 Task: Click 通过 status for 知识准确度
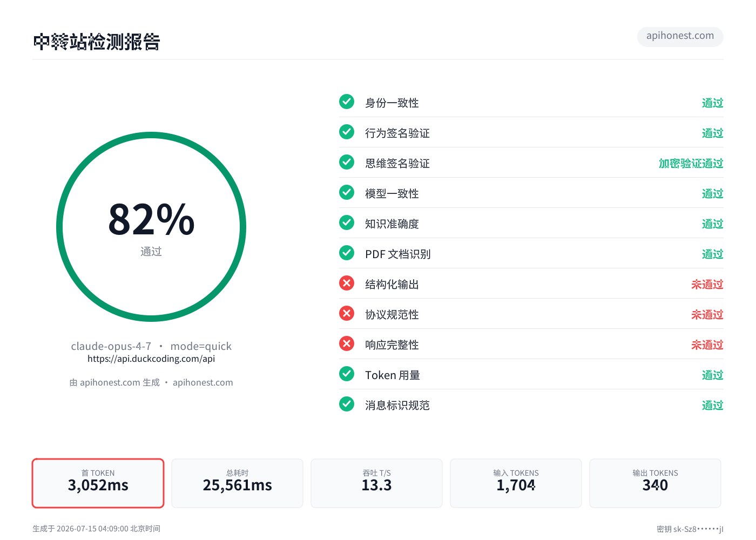coord(712,224)
